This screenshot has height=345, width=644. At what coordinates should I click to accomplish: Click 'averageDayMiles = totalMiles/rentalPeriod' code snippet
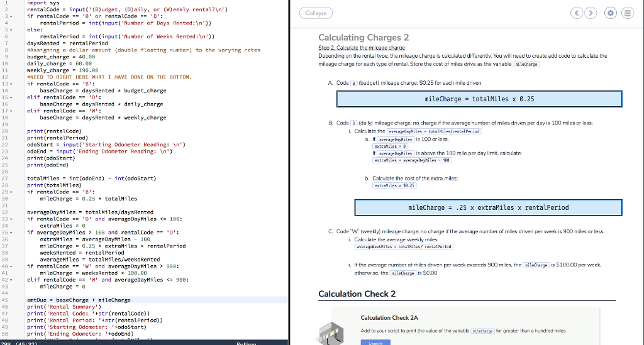434,132
